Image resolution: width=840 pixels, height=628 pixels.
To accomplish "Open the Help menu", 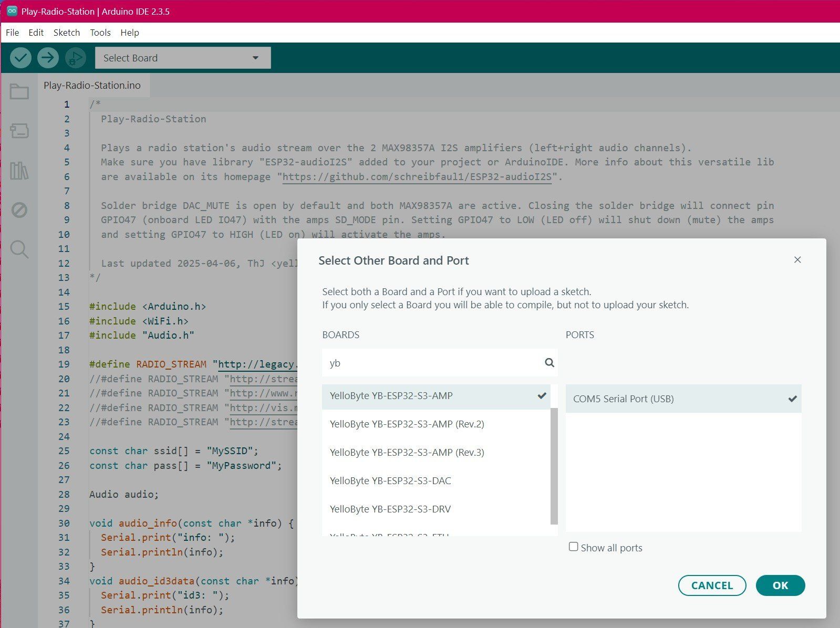I will (x=130, y=33).
